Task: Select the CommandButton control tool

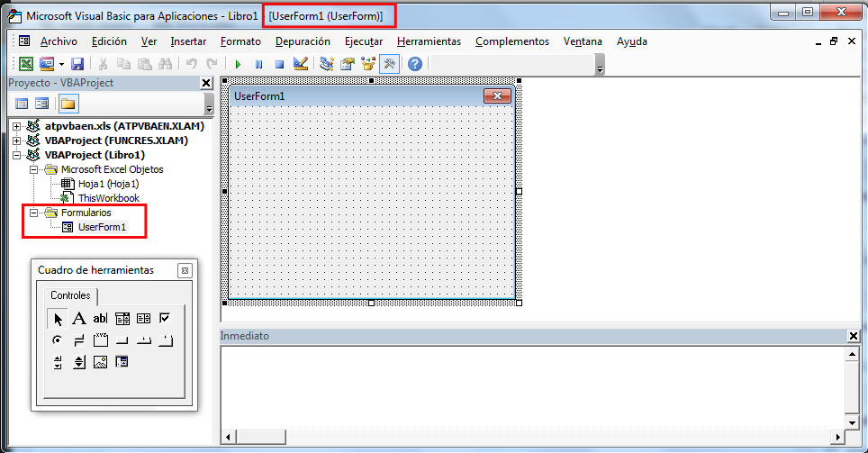Action: pyautogui.click(x=122, y=340)
